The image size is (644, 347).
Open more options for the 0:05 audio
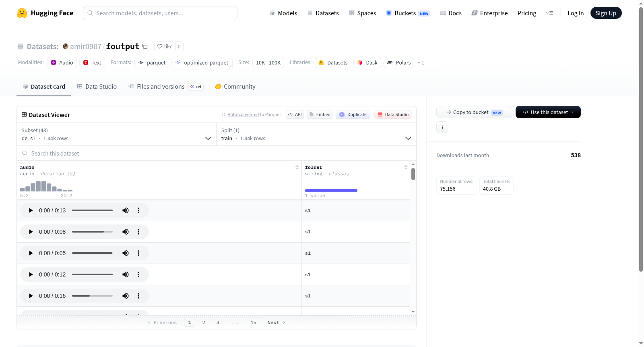(138, 253)
